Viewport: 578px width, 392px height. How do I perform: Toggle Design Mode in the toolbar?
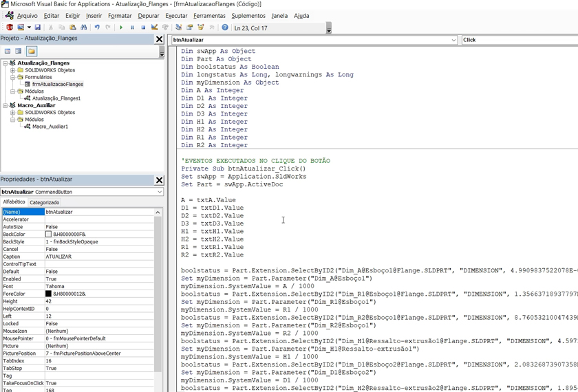pyautogui.click(x=154, y=28)
